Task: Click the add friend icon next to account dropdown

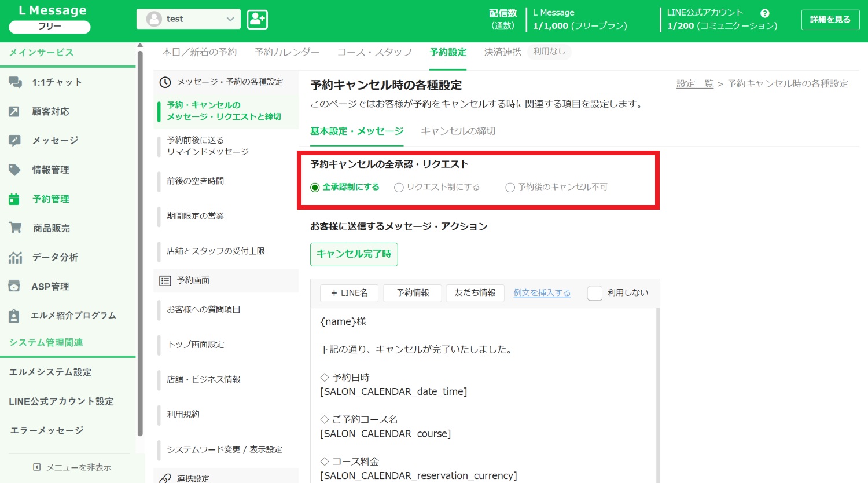Action: [x=257, y=19]
